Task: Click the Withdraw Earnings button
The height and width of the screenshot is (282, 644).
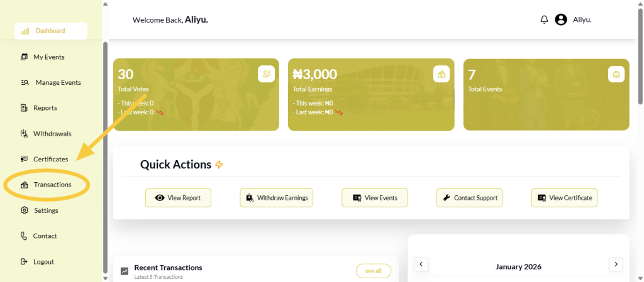Action: coord(276,198)
